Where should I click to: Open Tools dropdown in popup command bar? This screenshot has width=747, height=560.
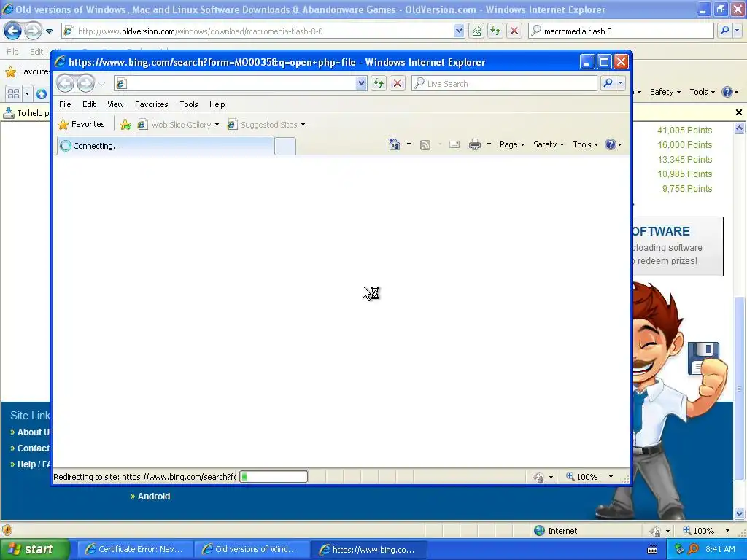coord(585,144)
